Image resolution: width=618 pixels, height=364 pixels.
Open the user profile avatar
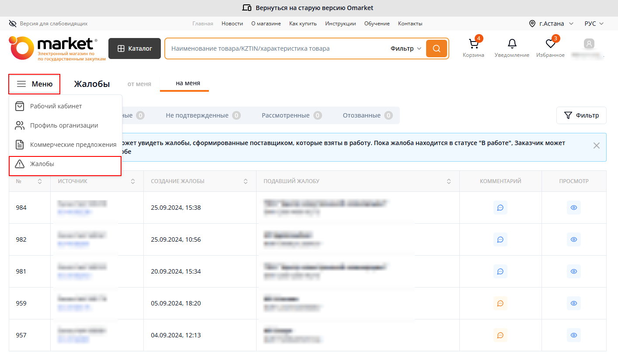click(589, 44)
